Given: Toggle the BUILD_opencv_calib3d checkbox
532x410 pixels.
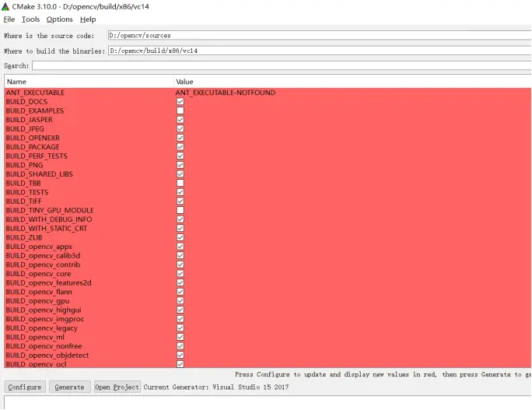Looking at the screenshot, I should (x=180, y=255).
